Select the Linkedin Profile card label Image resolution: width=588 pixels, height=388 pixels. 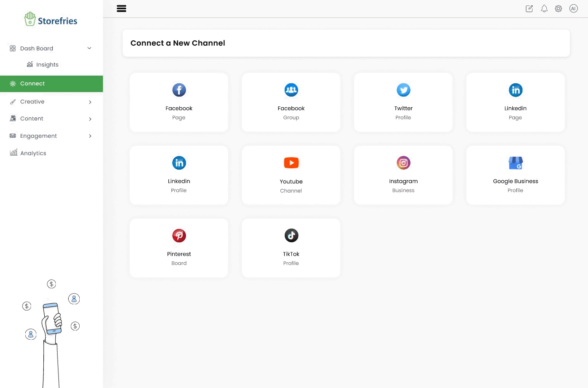[179, 186]
